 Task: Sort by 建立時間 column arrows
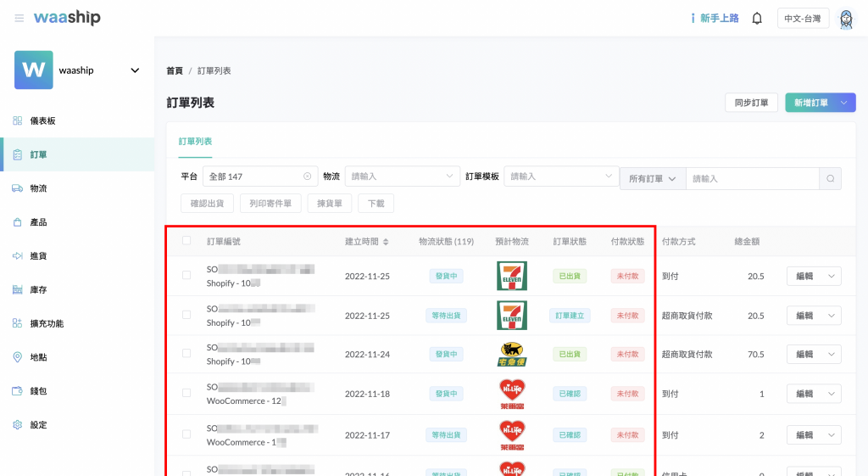[x=386, y=242]
